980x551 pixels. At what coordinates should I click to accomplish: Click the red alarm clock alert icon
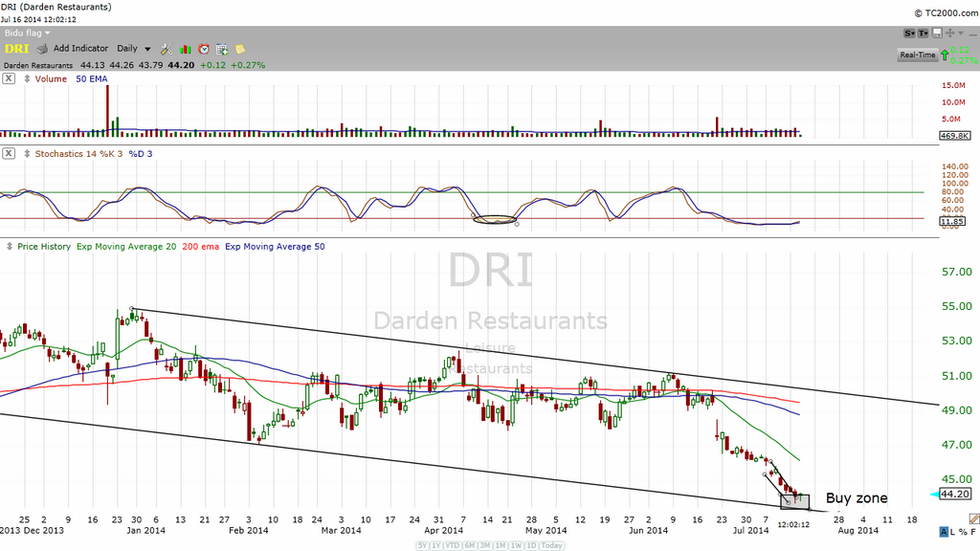pyautogui.click(x=204, y=49)
